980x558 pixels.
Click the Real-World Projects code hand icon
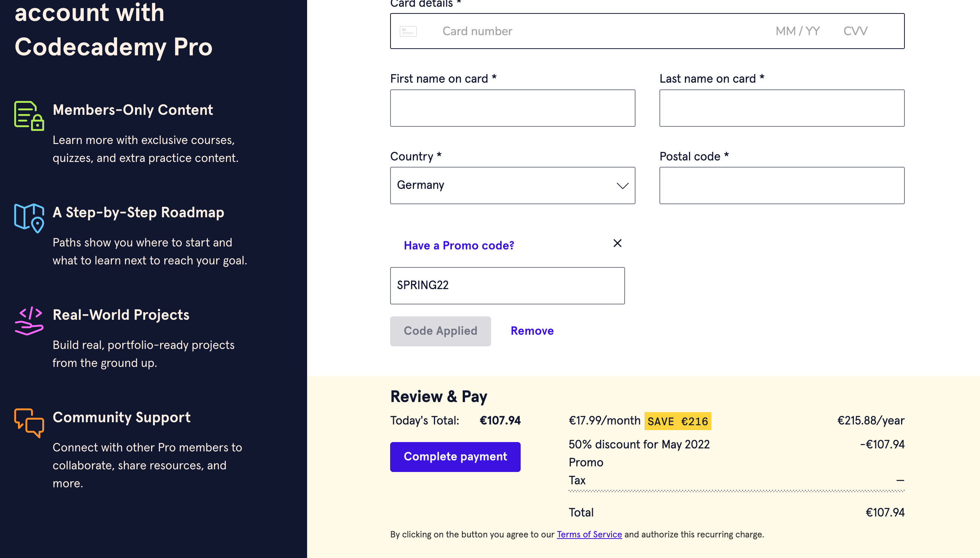click(x=29, y=321)
